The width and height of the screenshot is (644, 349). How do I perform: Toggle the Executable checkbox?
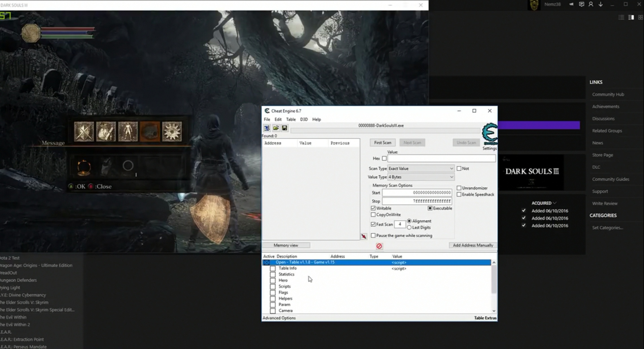430,208
